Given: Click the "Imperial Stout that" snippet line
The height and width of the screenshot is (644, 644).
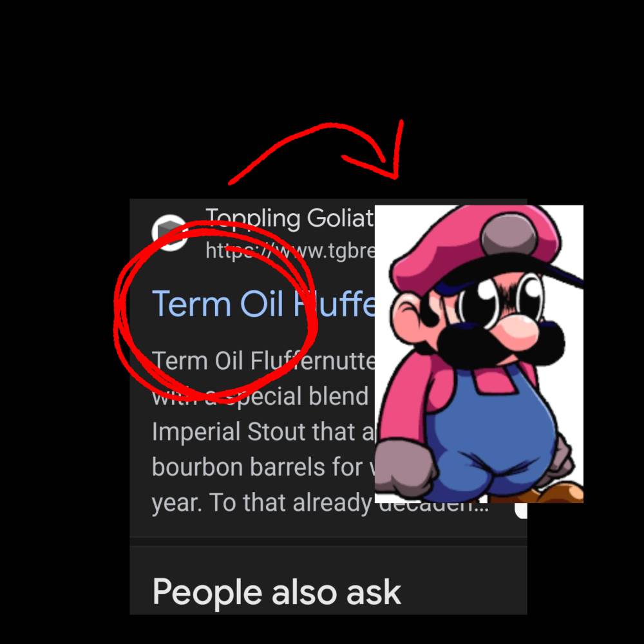Looking at the screenshot, I should point(263,431).
